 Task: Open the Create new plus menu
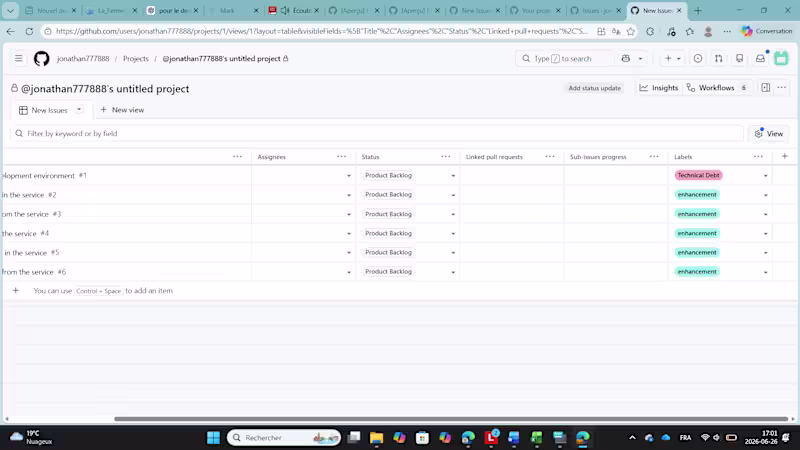coord(672,59)
